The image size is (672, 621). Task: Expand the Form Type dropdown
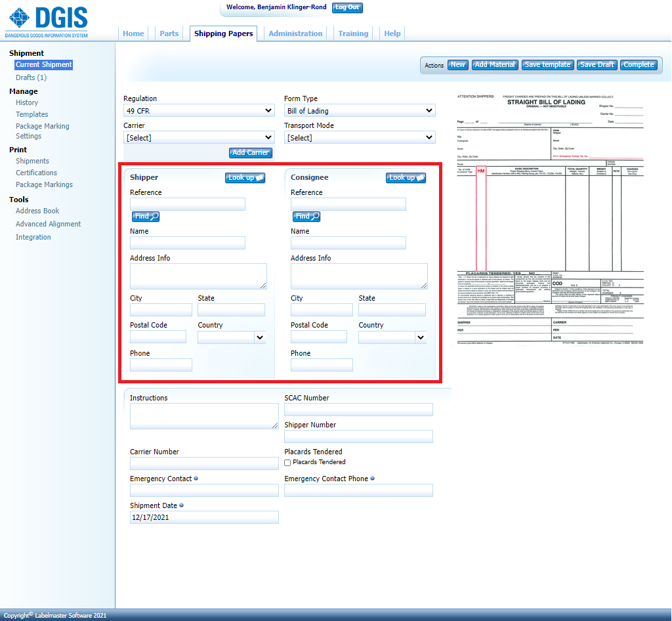point(359,111)
